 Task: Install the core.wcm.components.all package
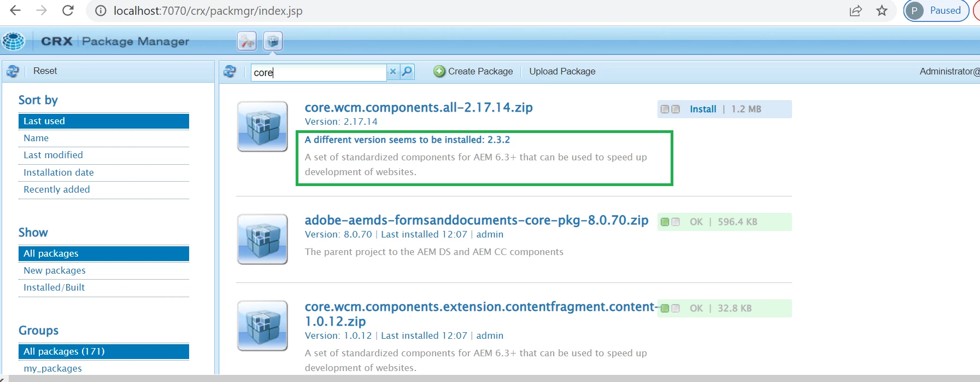[x=703, y=109]
